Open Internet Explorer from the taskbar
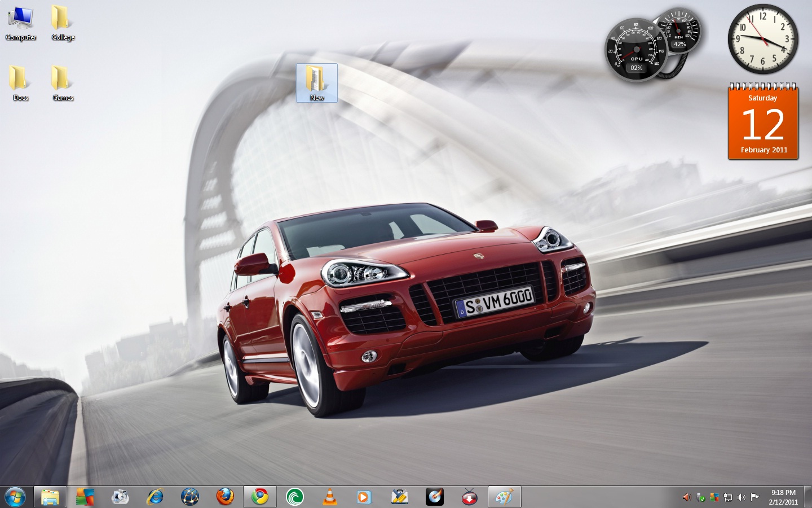812x508 pixels. click(x=155, y=497)
